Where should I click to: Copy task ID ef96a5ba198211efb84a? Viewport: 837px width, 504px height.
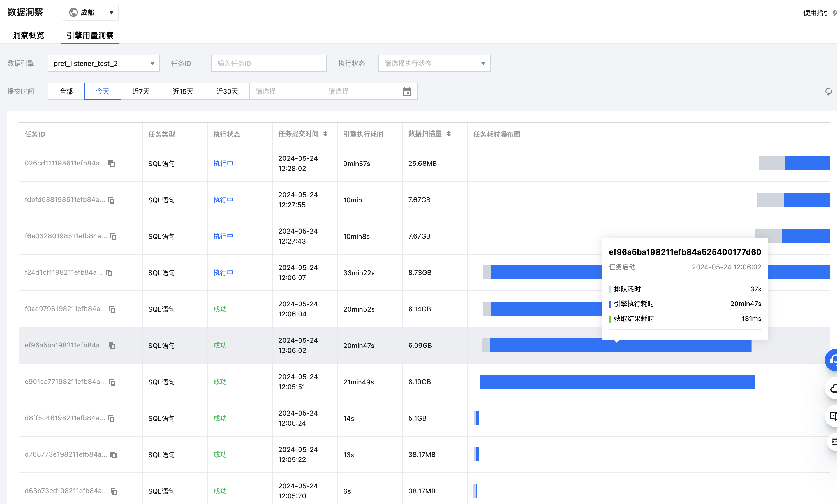[x=112, y=346]
